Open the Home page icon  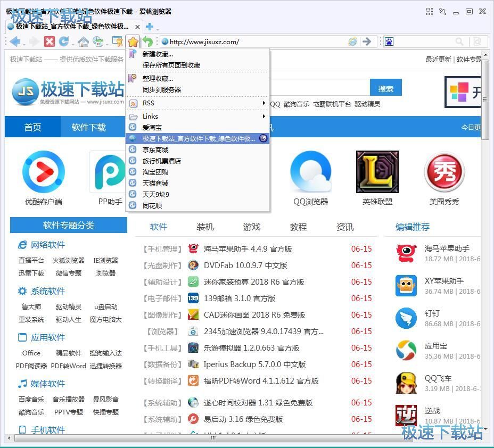tap(84, 42)
